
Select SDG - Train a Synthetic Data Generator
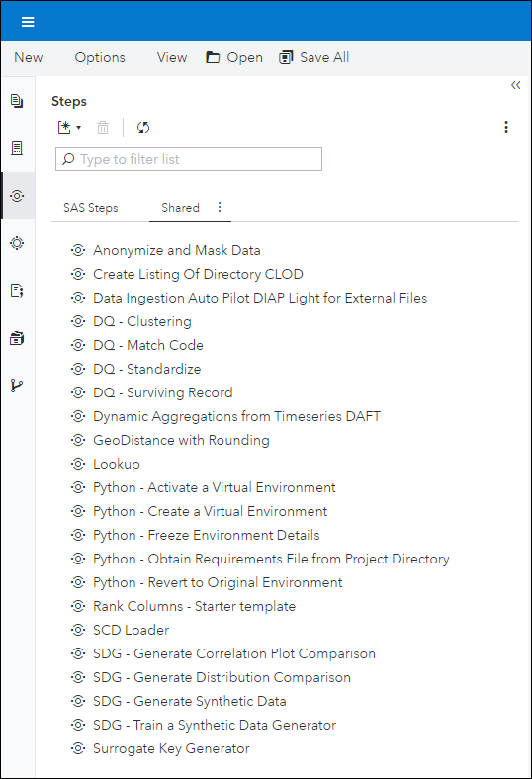click(215, 725)
